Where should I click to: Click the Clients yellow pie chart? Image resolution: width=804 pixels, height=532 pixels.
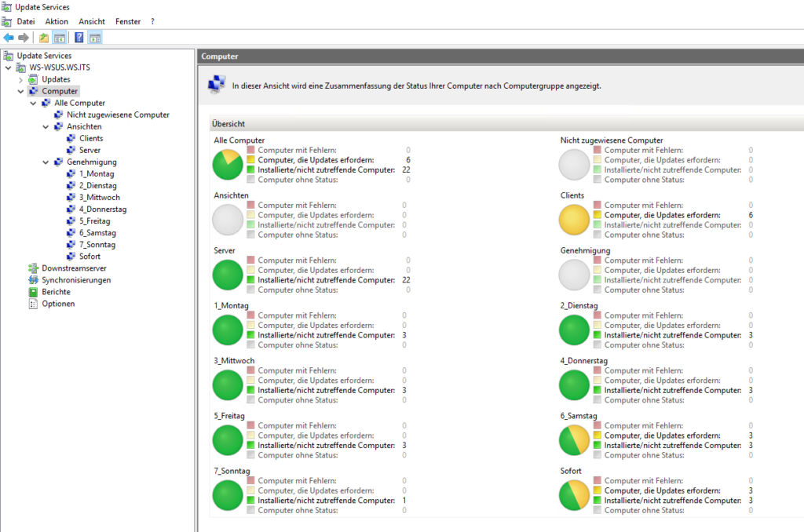[574, 220]
